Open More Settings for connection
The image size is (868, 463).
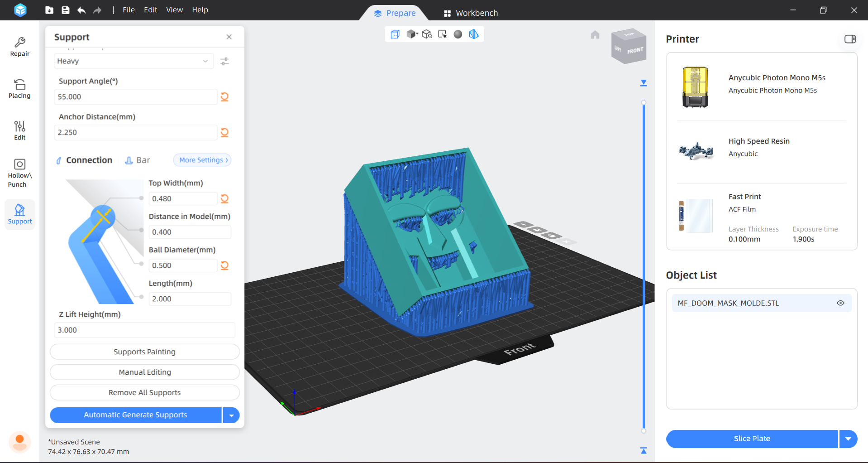pos(202,160)
